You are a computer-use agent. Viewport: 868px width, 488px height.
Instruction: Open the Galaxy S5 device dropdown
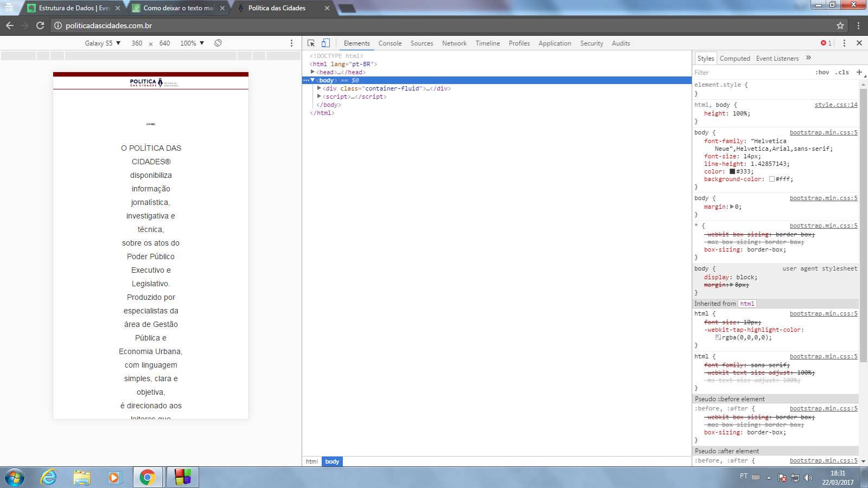tap(103, 43)
